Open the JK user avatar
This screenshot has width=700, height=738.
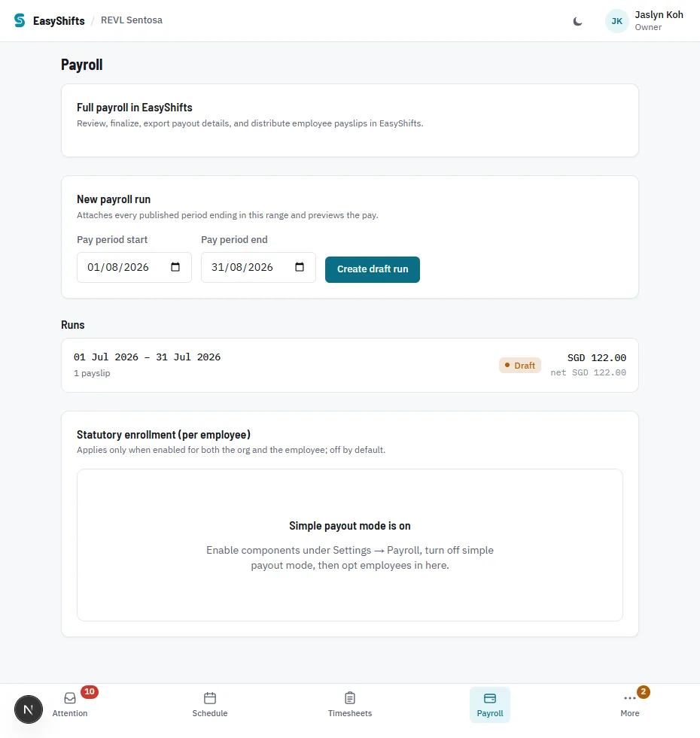click(x=616, y=21)
